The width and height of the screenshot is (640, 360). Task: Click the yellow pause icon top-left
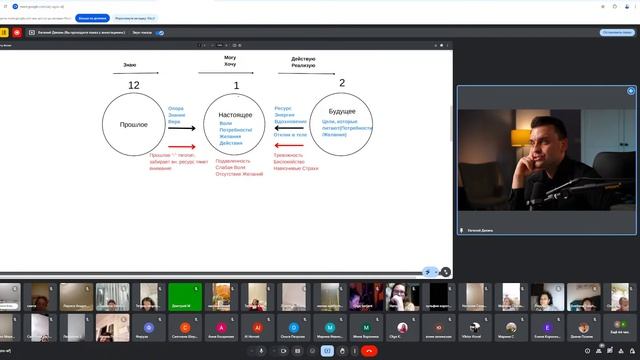(x=4, y=32)
